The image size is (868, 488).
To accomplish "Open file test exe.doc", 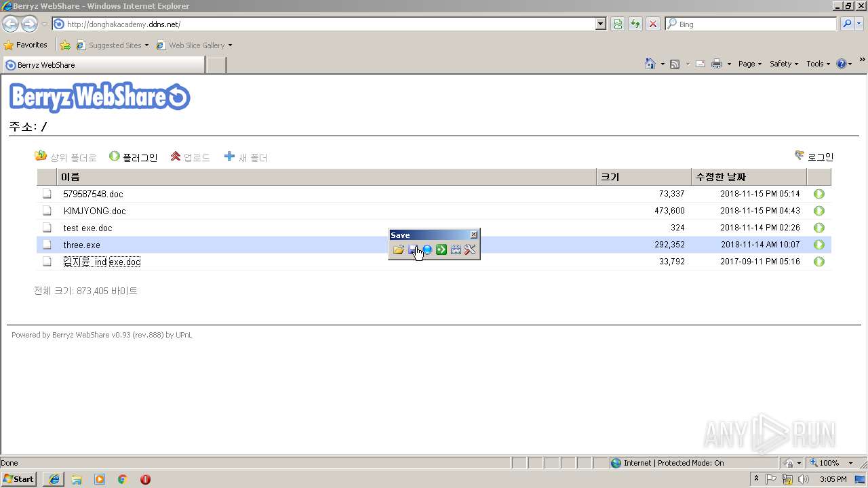I will point(87,228).
